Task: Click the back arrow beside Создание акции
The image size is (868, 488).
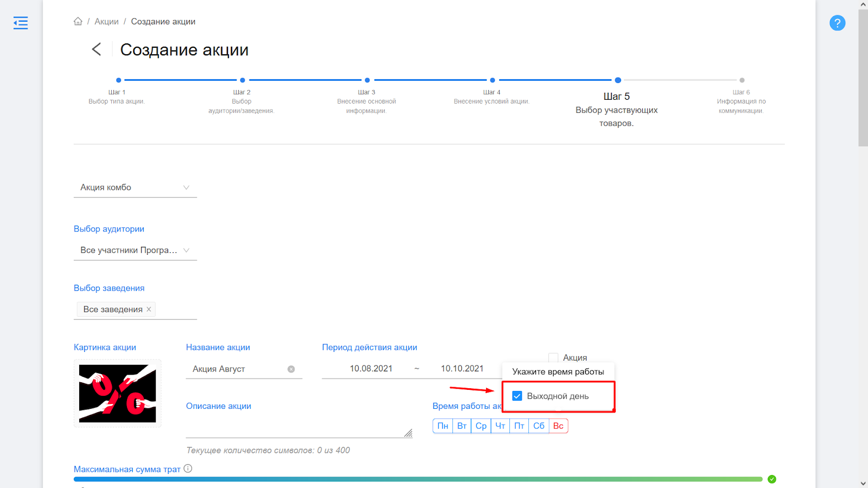Action: pos(97,49)
